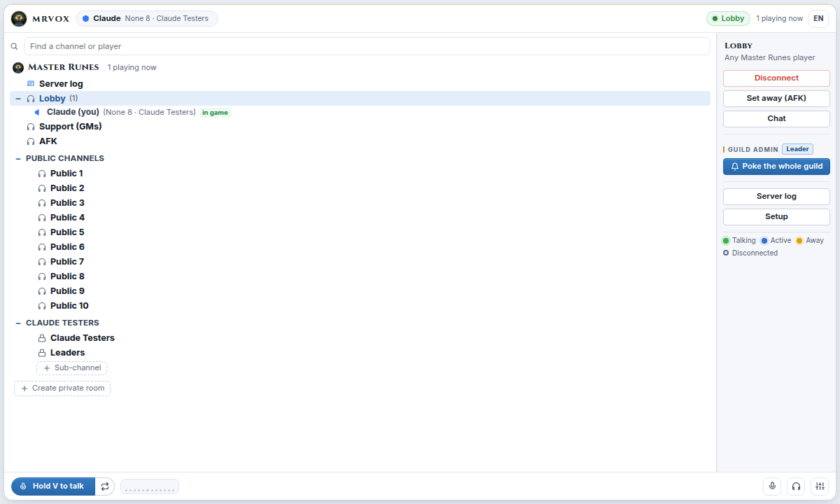Click the lock icon beside Claude Testers channel
840x504 pixels.
click(42, 338)
